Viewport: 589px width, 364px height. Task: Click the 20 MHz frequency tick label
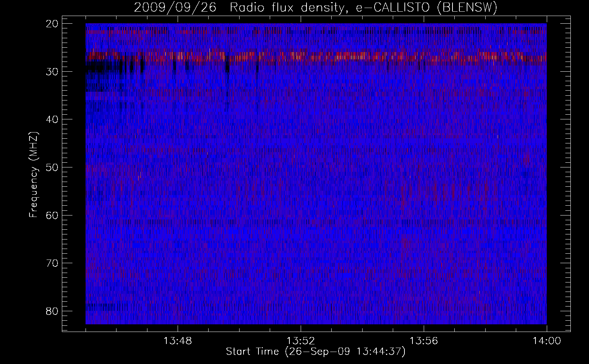52,24
